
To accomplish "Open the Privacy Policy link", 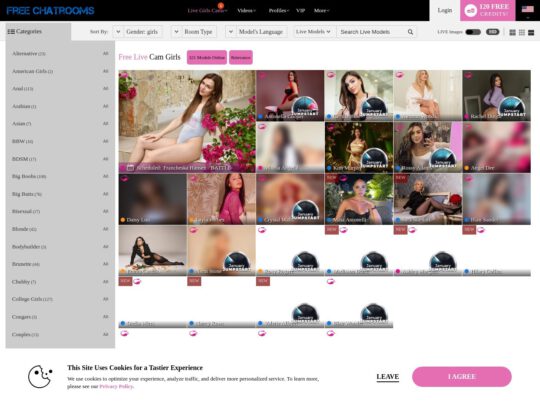I will pos(116,386).
